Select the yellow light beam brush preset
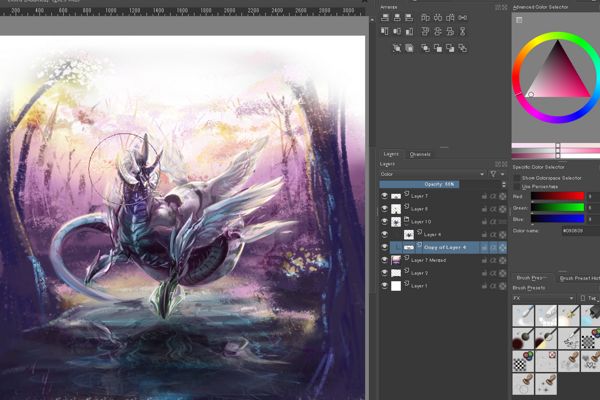This screenshot has height=400, width=600. click(x=546, y=338)
